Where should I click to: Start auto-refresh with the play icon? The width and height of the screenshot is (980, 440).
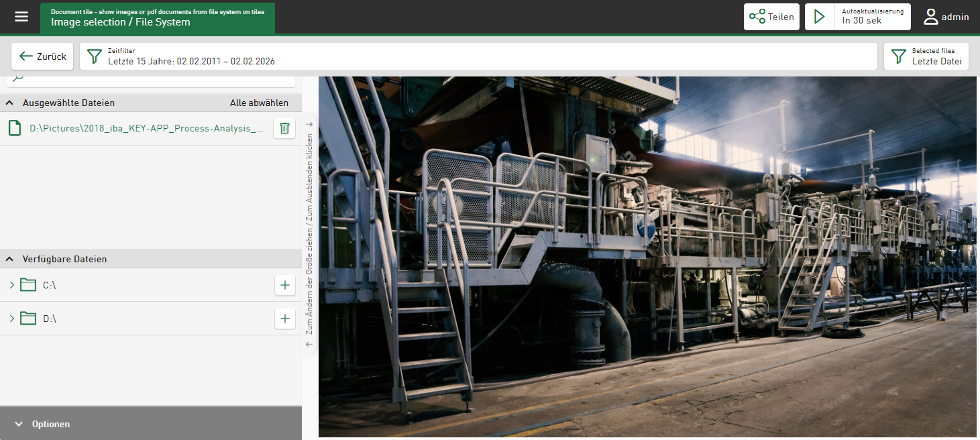[x=819, y=17]
